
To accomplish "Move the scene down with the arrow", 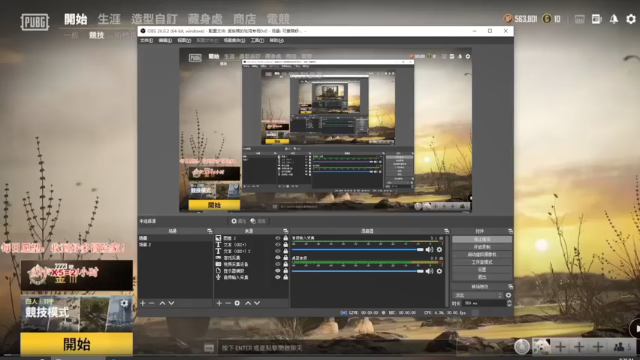I will click(171, 303).
